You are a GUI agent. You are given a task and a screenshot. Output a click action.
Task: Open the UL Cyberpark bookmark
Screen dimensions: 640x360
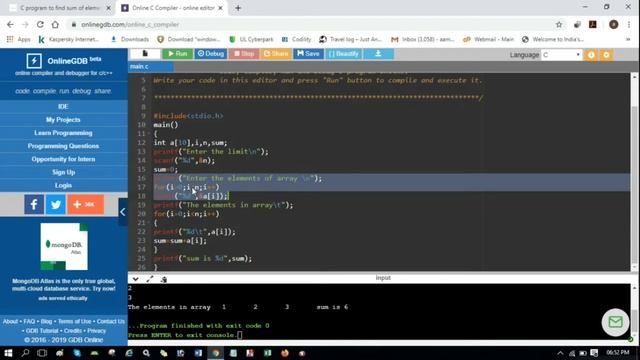251,39
